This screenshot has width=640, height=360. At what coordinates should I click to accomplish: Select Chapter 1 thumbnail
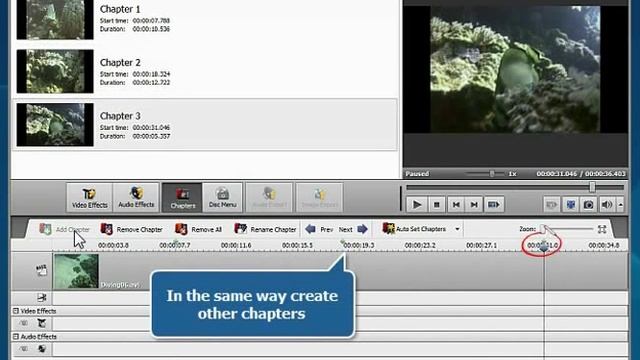(x=55, y=20)
